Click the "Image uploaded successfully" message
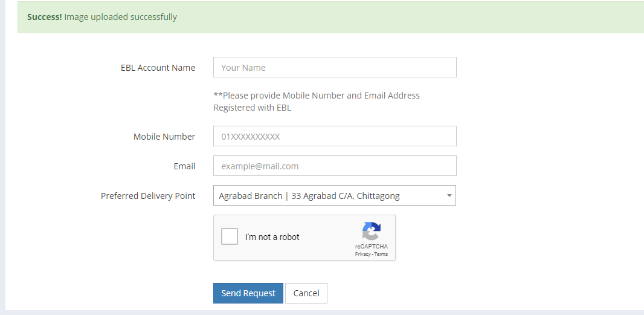 [121, 17]
